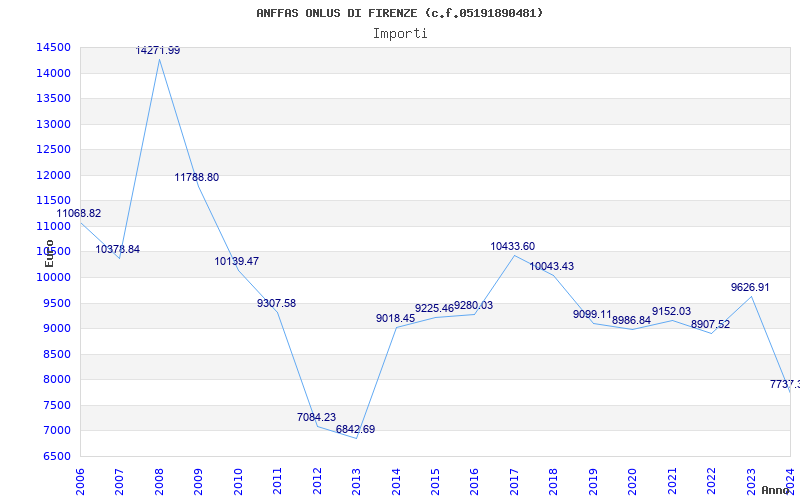The image size is (800, 500).
Task: Click the 12000 y-axis tick label
Action: tap(53, 175)
